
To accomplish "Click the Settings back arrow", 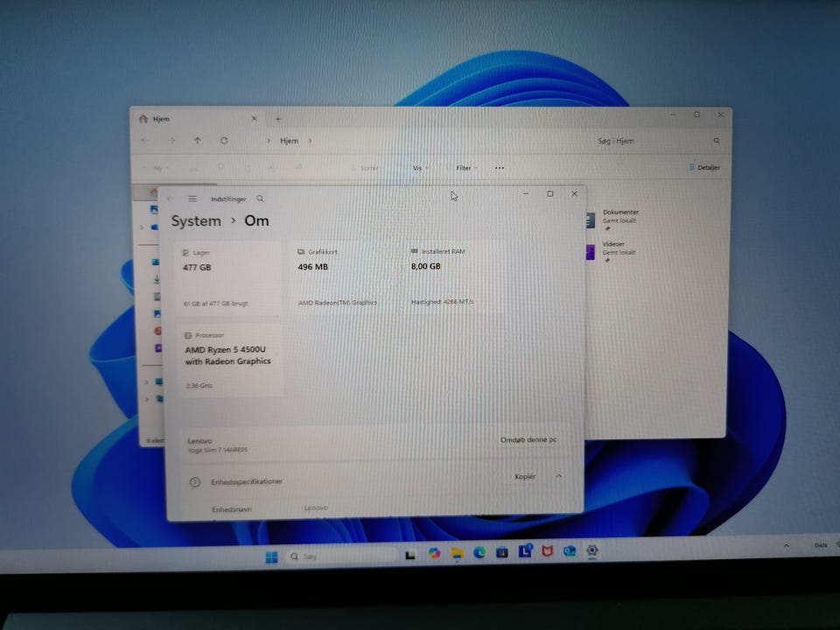I will pyautogui.click(x=170, y=199).
